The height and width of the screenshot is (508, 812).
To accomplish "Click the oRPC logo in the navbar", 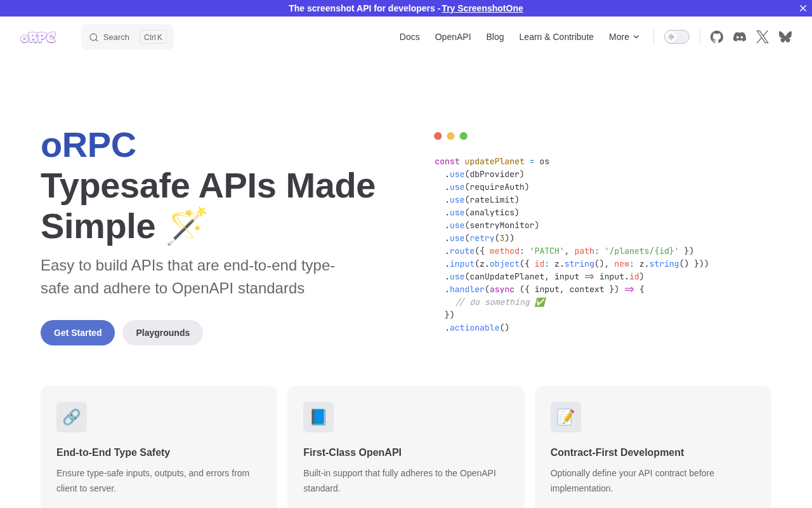I will tap(38, 37).
